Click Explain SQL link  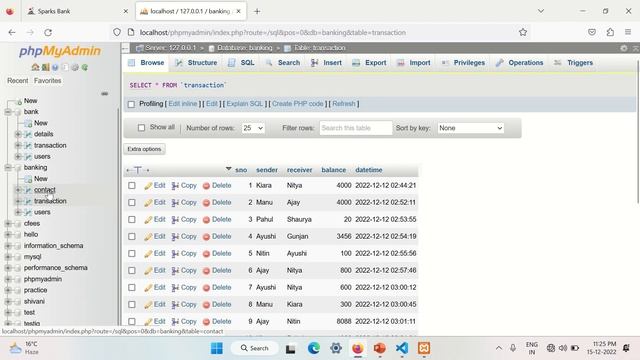coord(244,104)
